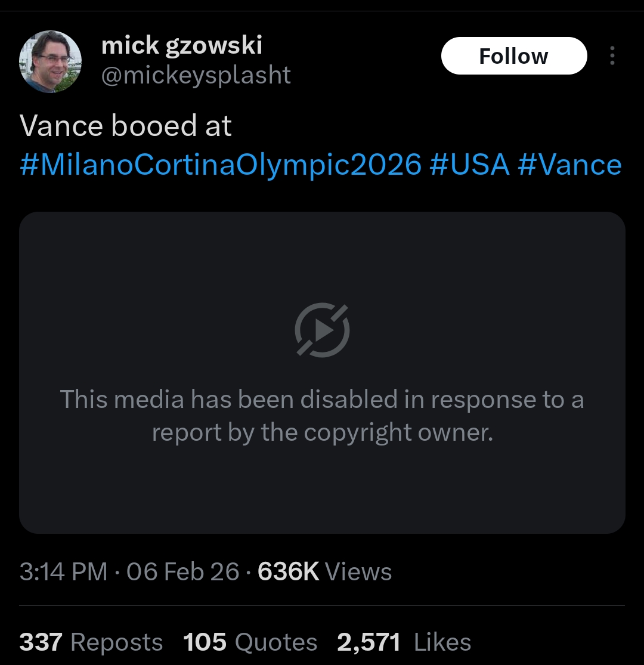Screen dimensions: 644x665
Task: Click "This media has been disabled" text line
Action: (x=322, y=399)
